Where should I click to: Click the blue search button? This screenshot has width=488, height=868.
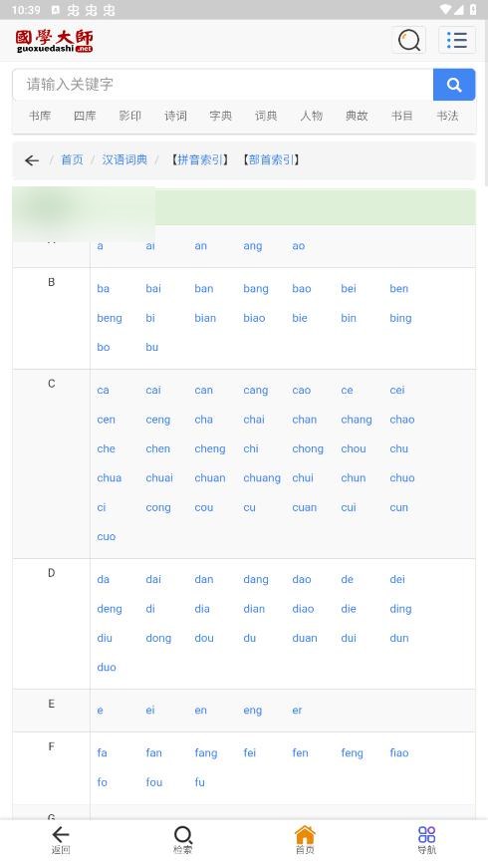click(454, 85)
